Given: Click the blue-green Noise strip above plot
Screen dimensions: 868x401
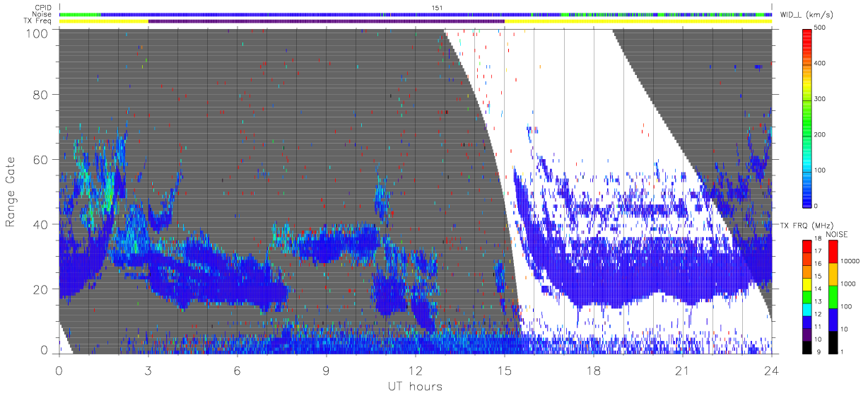Looking at the screenshot, I should 416,14.
